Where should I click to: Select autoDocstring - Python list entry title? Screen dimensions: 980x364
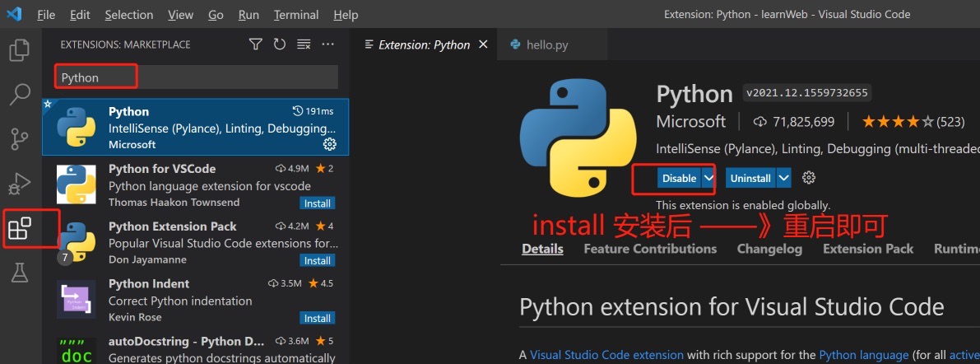[x=186, y=342]
